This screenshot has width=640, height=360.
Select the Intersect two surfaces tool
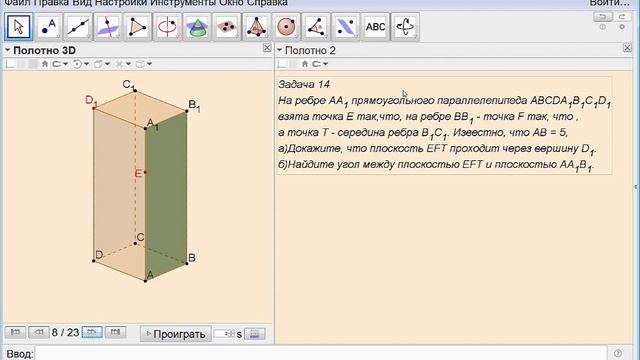(197, 27)
